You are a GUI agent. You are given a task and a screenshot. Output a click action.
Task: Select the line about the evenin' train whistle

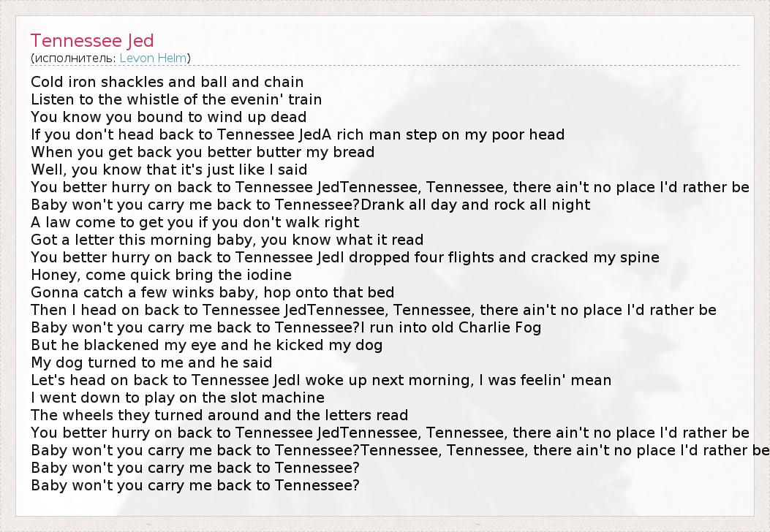pos(176,99)
